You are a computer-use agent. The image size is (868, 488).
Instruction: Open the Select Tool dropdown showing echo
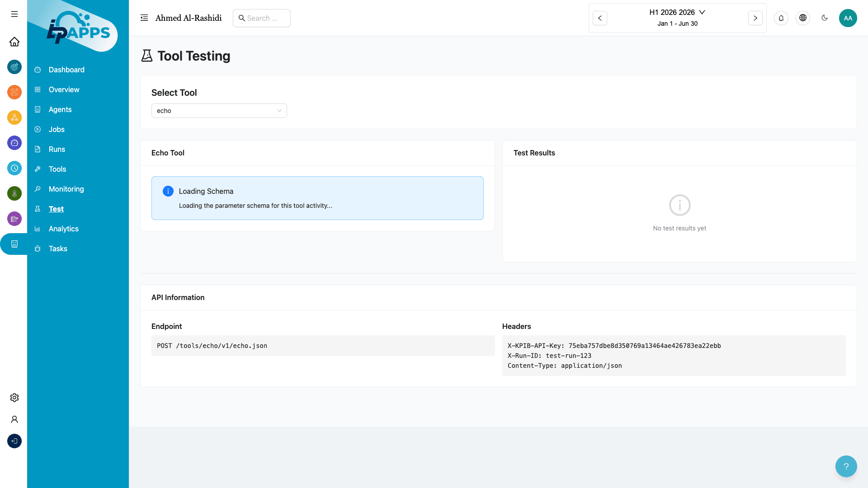tap(219, 111)
